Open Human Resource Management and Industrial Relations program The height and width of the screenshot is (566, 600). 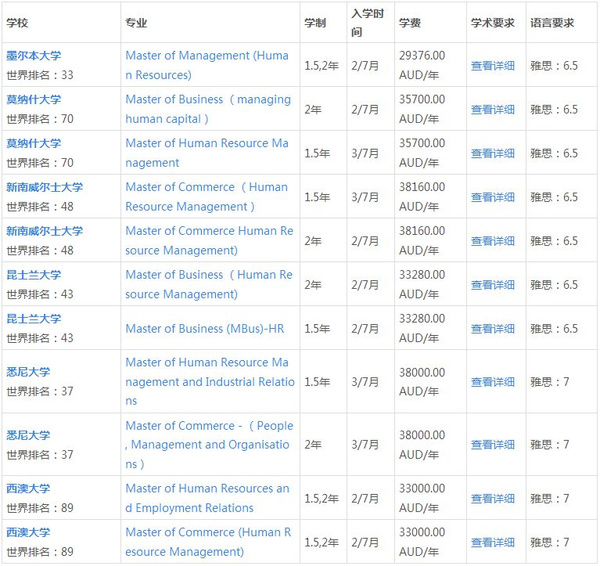210,382
